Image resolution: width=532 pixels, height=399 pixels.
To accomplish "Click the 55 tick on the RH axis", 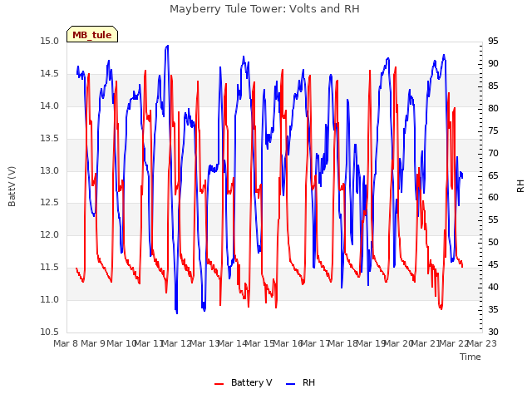I will 493,219.
